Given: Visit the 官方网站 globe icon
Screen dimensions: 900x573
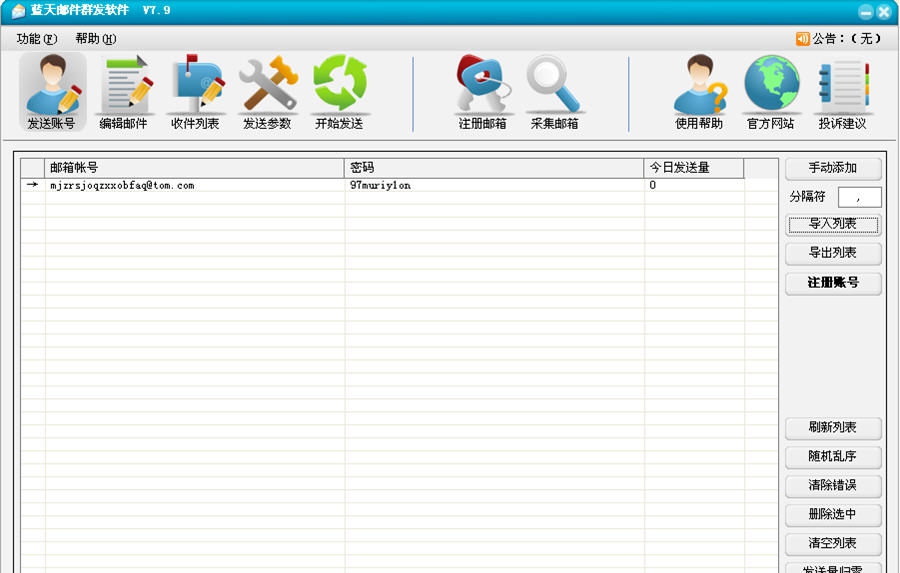Looking at the screenshot, I should (x=771, y=92).
